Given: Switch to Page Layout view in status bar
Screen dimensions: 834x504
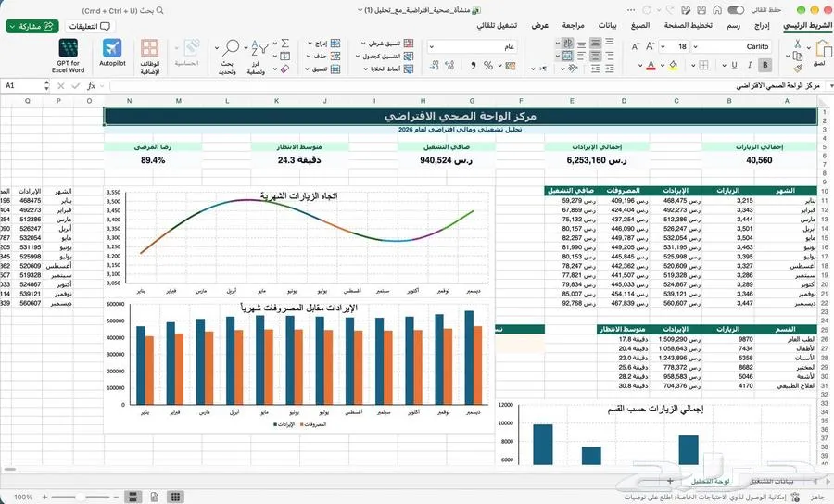Looking at the screenshot, I should 154,497.
